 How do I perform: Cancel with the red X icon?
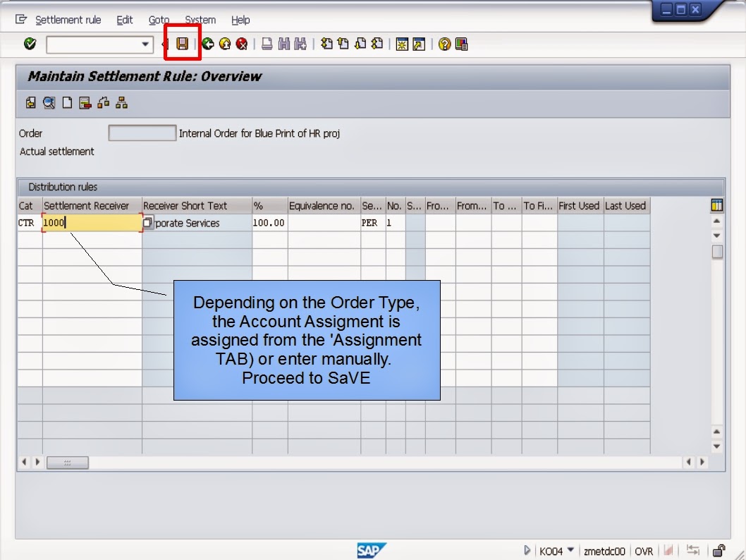243,44
